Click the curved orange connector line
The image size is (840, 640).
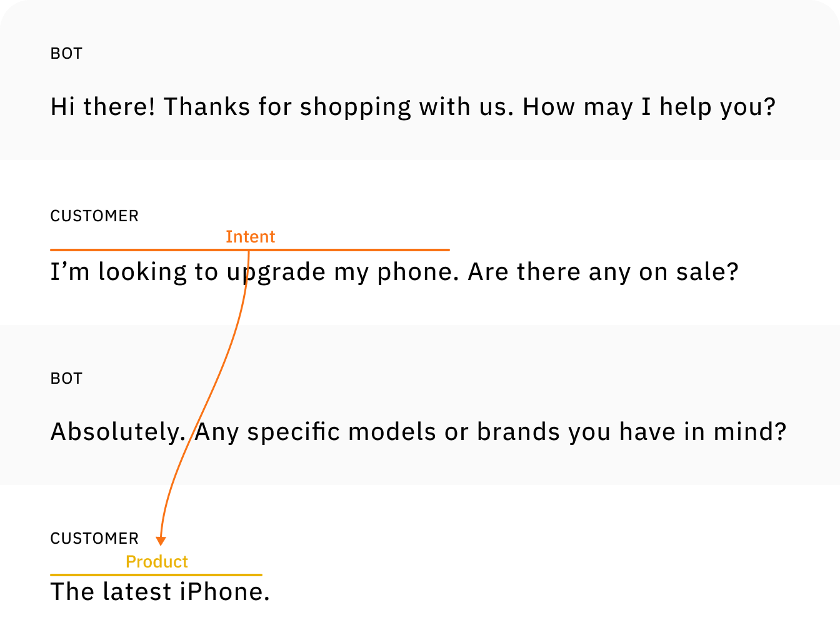(206, 400)
